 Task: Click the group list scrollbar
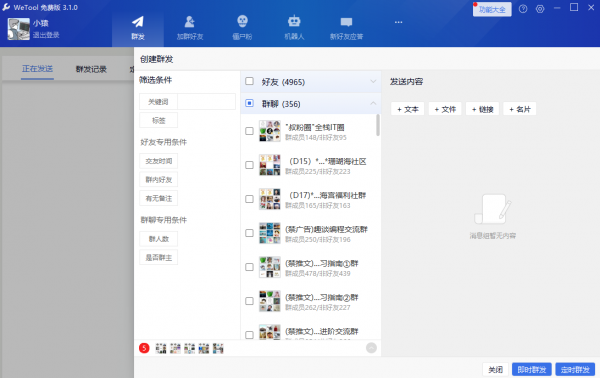(378, 125)
